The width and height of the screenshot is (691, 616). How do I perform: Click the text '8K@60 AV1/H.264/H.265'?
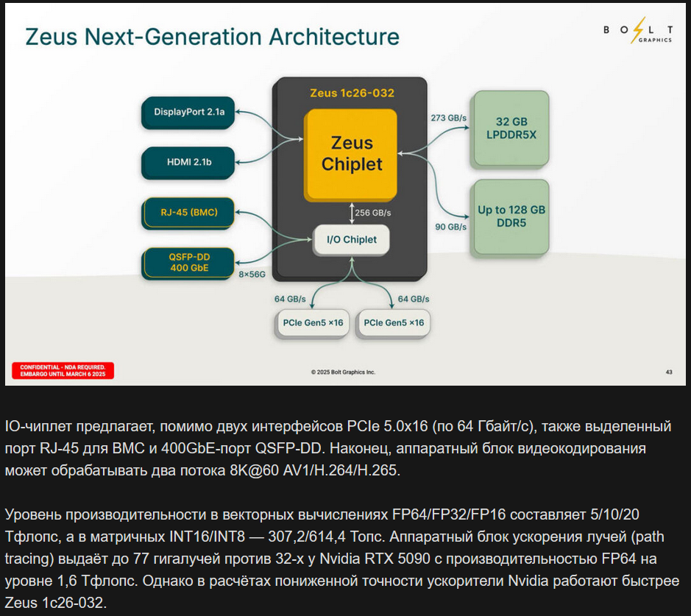(315, 470)
